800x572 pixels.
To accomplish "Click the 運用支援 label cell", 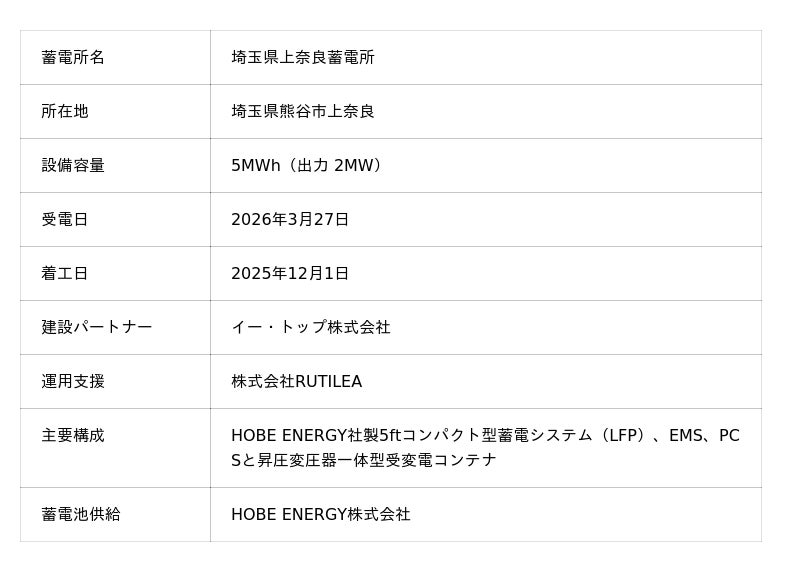I will 73,381.
